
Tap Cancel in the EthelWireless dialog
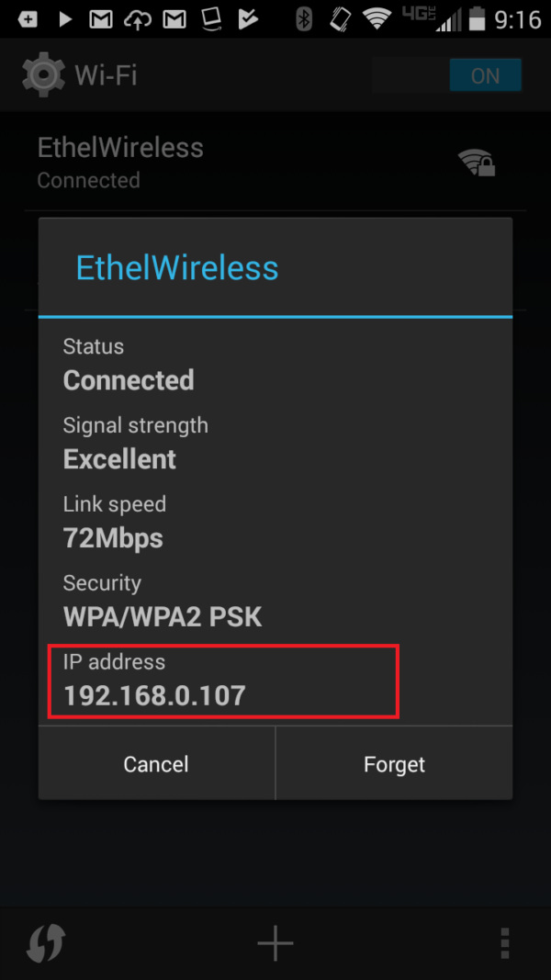[x=156, y=763]
